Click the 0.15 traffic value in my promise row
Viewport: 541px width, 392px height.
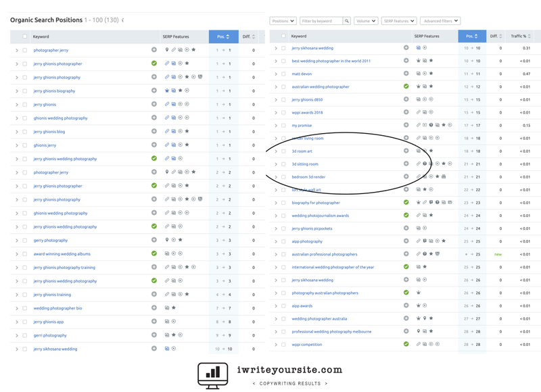pos(526,126)
